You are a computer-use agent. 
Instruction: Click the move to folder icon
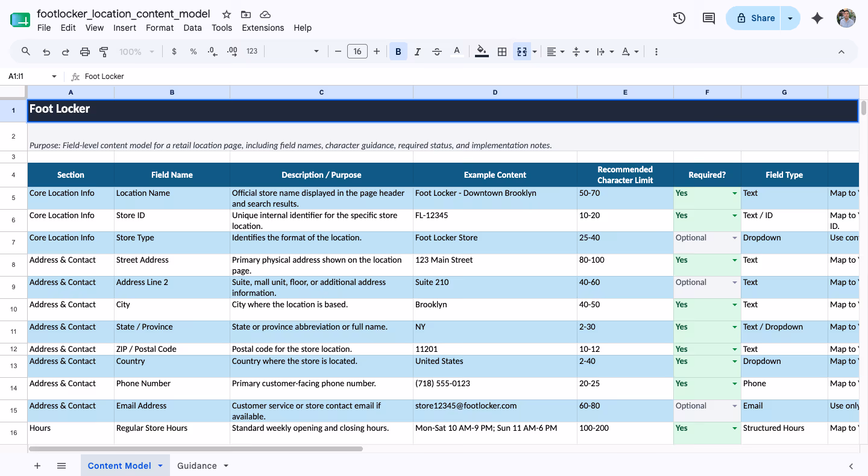(246, 14)
